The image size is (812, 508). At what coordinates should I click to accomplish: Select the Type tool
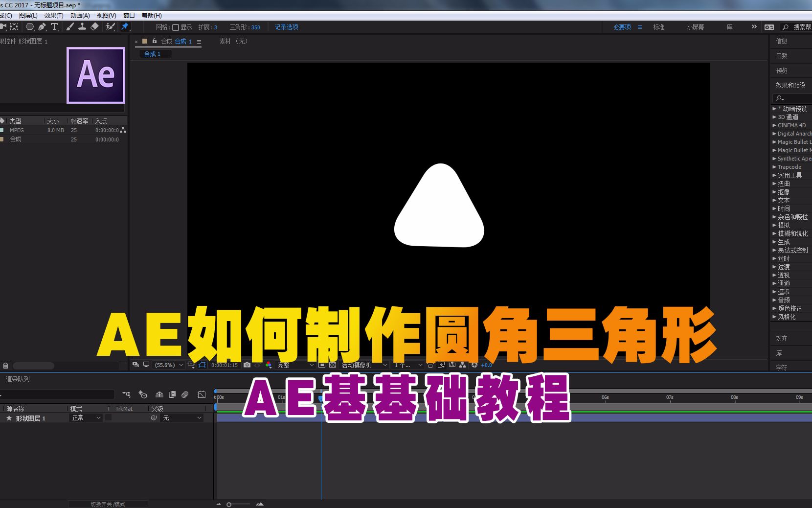pos(54,27)
